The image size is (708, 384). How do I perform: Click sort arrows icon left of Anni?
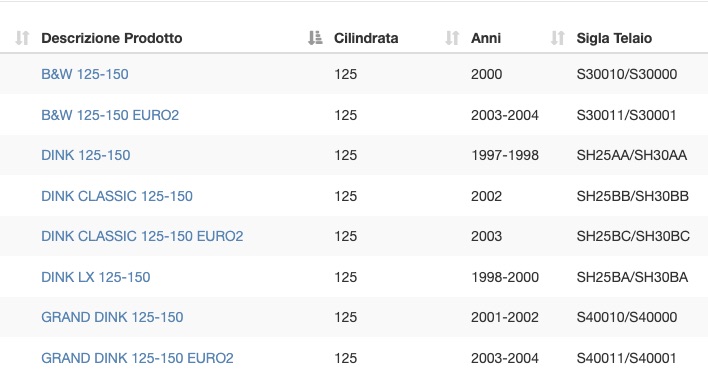click(x=452, y=38)
